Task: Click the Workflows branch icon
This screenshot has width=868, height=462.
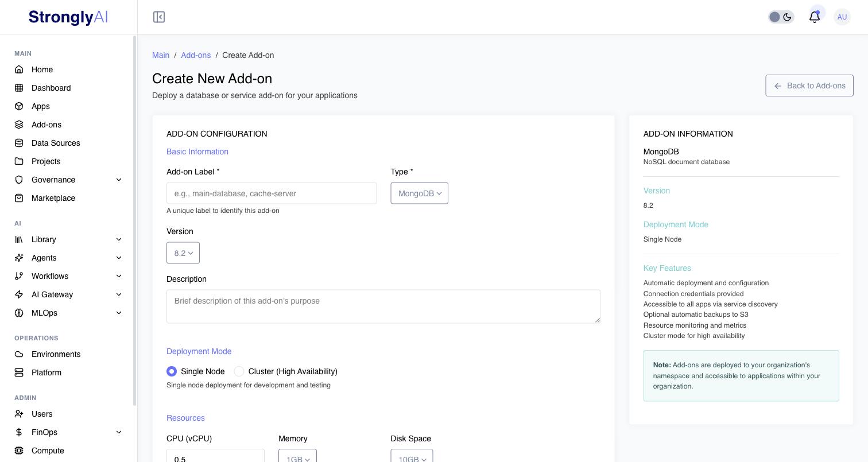Action: tap(19, 276)
